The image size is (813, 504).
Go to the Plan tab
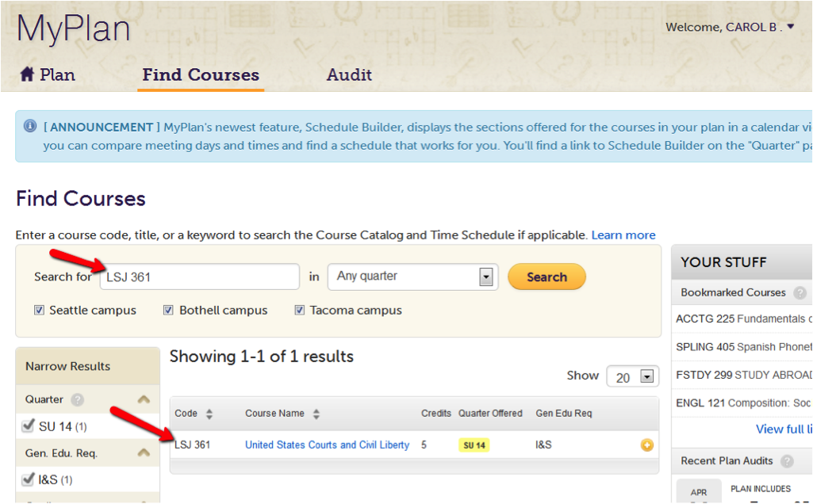(48, 74)
